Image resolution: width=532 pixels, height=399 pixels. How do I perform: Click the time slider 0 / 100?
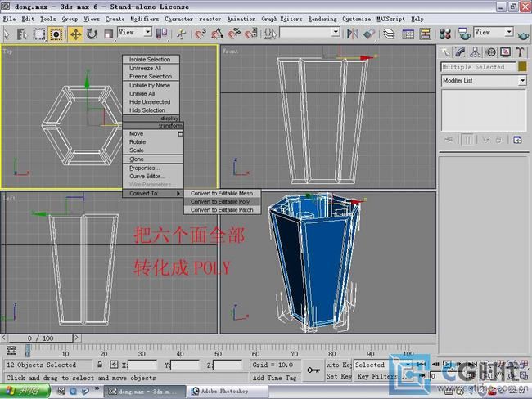(40, 338)
